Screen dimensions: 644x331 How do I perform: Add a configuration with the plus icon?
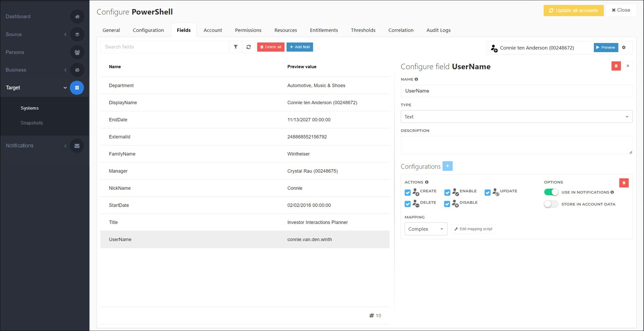(x=447, y=166)
